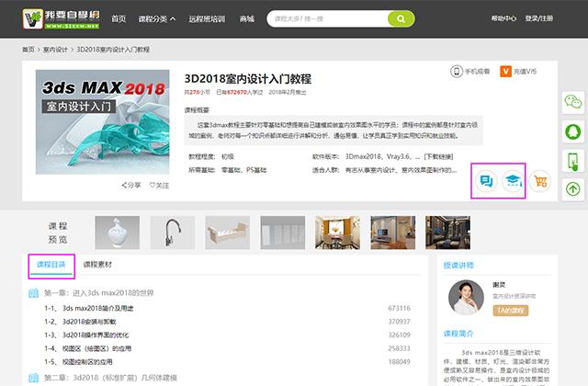This screenshot has height=386, width=588.
Task: Click the orange V 充值VIP icon
Action: (x=505, y=72)
